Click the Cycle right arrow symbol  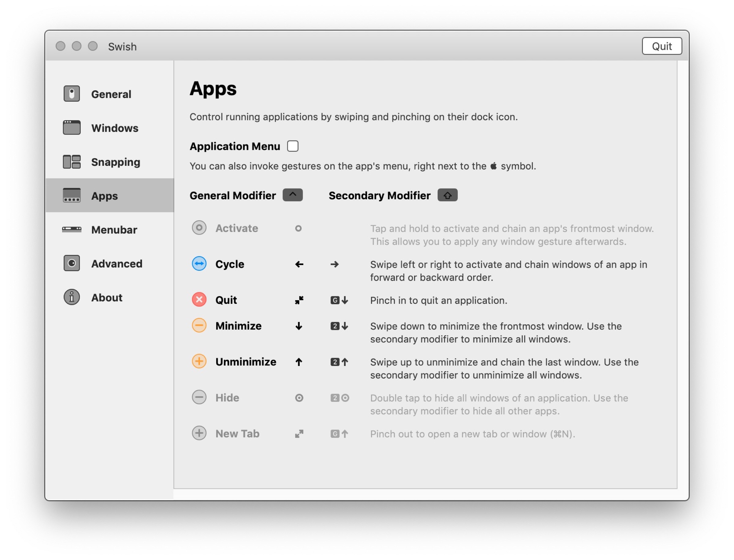tap(335, 264)
